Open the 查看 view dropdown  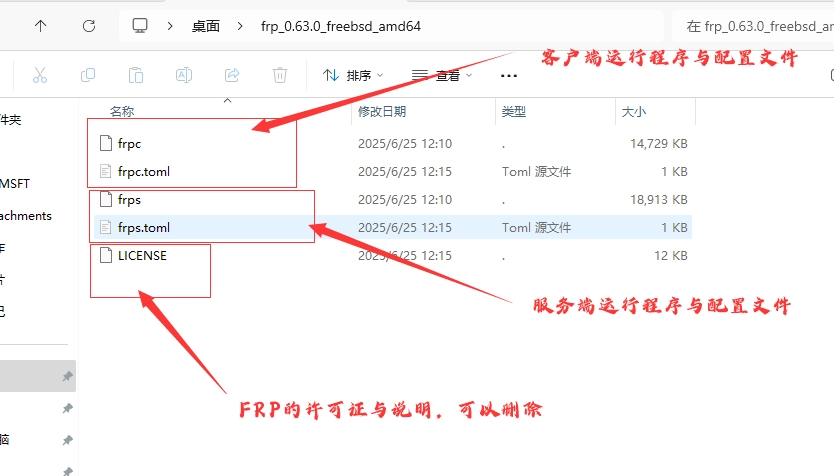(x=442, y=76)
